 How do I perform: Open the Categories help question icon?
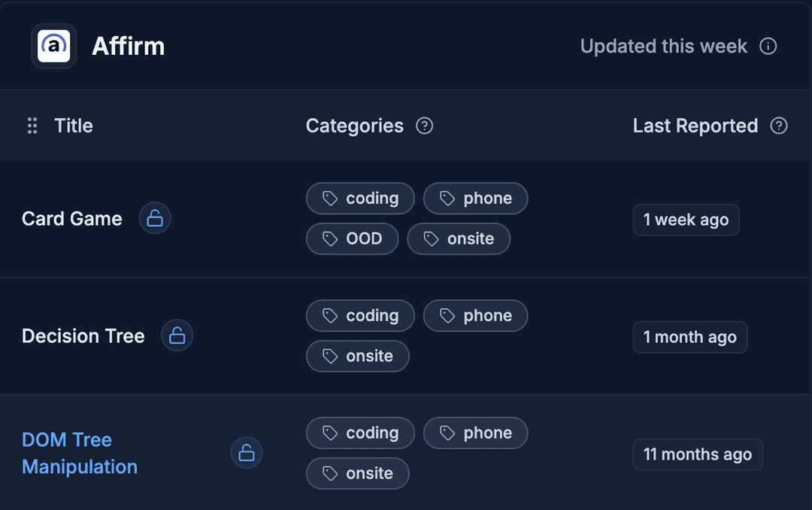click(x=425, y=126)
